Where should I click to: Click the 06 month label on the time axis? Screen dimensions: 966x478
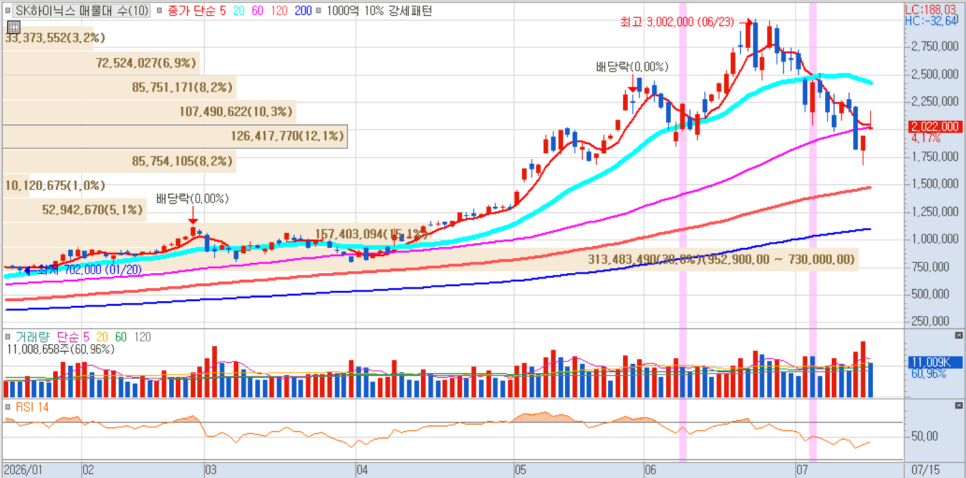650,470
